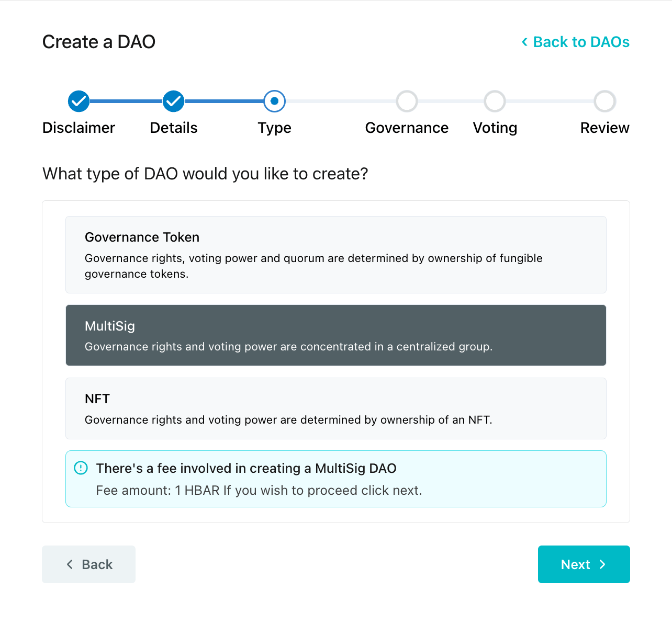The height and width of the screenshot is (636, 672).
Task: Click the left chevron in Back button
Action: (70, 564)
